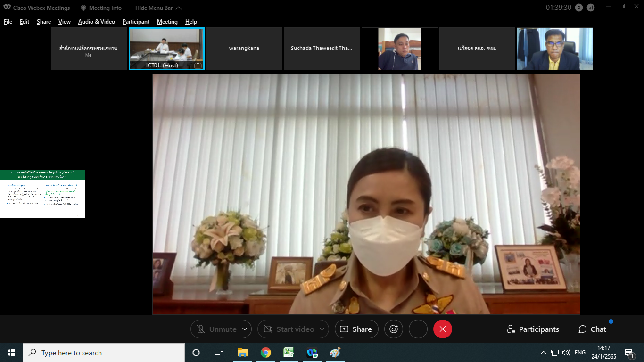Click the Webex icon in the taskbar
This screenshot has height=362, width=644.
(x=312, y=353)
